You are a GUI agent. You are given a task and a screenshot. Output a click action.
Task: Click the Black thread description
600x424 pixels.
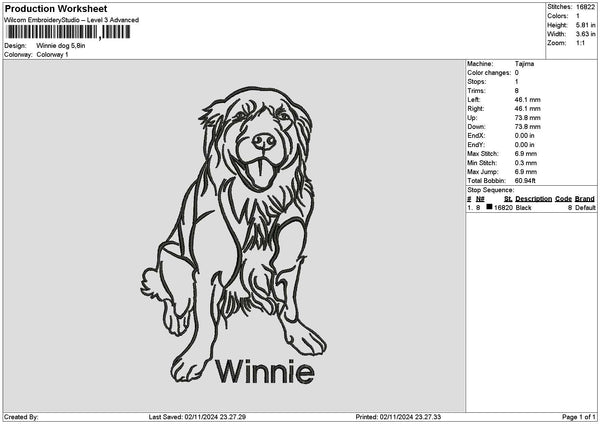click(x=523, y=207)
